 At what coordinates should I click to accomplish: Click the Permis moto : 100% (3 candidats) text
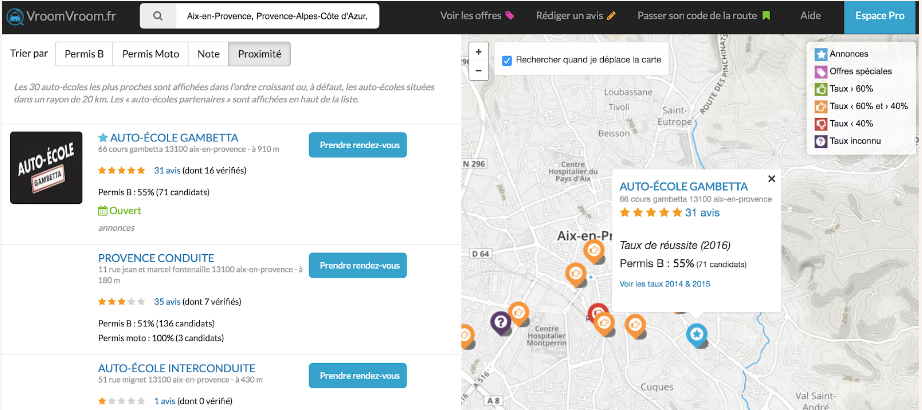point(161,338)
